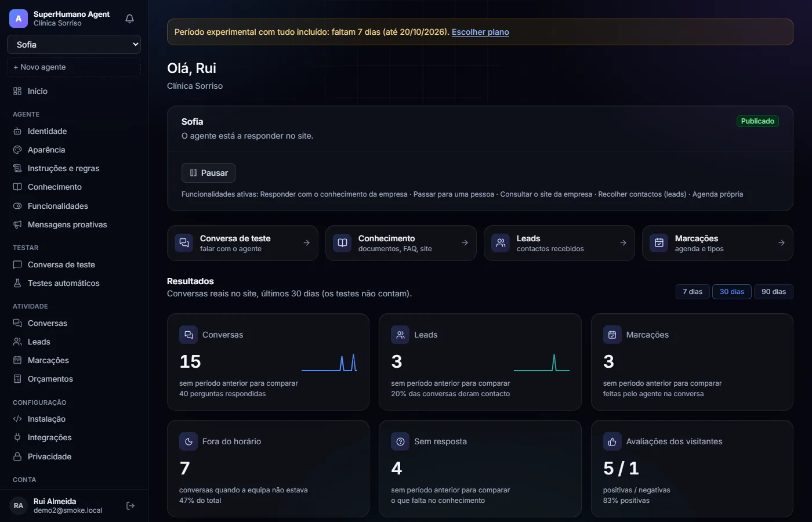Click the Fora do horário moon icon

188,441
